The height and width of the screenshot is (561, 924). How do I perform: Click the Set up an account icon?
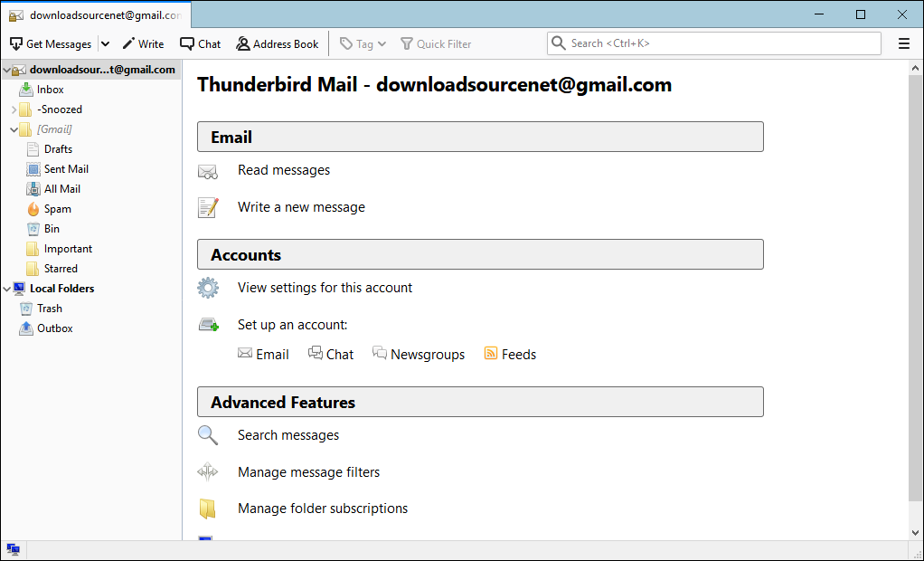click(x=209, y=325)
